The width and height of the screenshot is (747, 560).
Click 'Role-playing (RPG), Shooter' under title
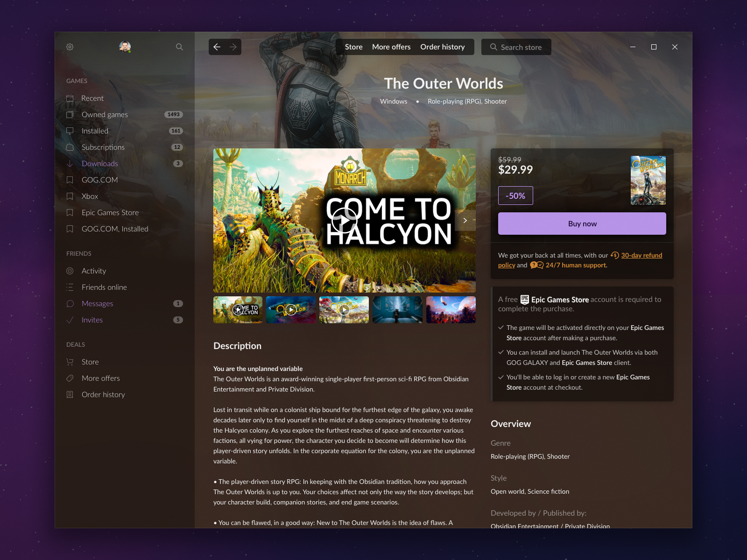pyautogui.click(x=467, y=101)
